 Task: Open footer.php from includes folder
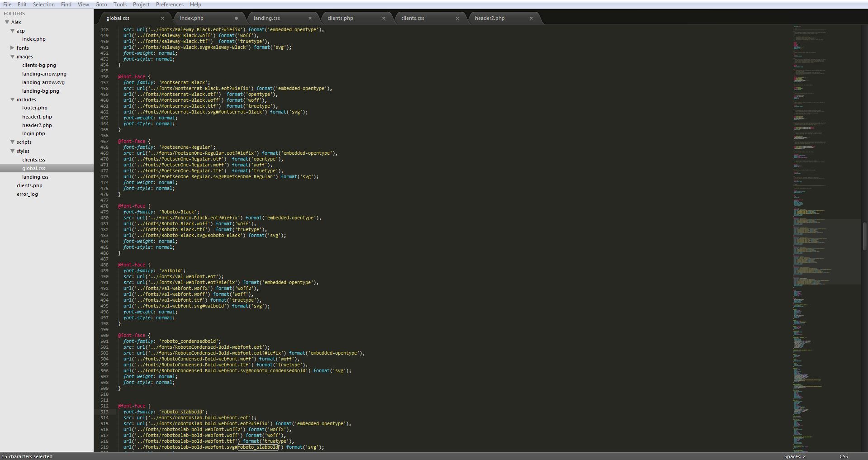click(x=35, y=108)
